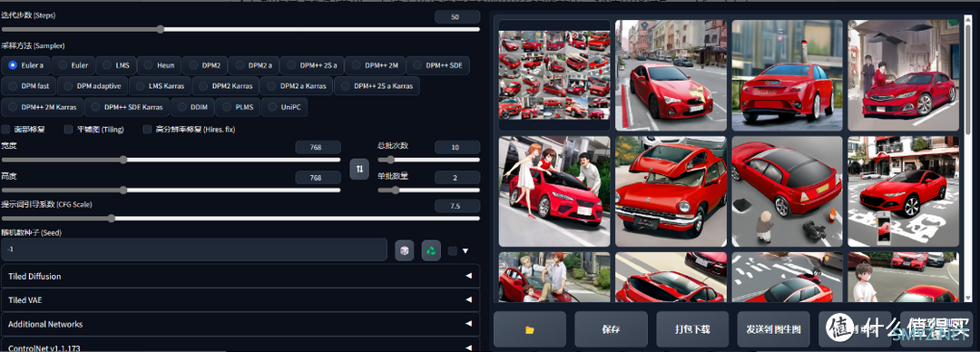The height and width of the screenshot is (352, 980).
Task: Pick the DPM2 a sampler option
Action: point(253,65)
